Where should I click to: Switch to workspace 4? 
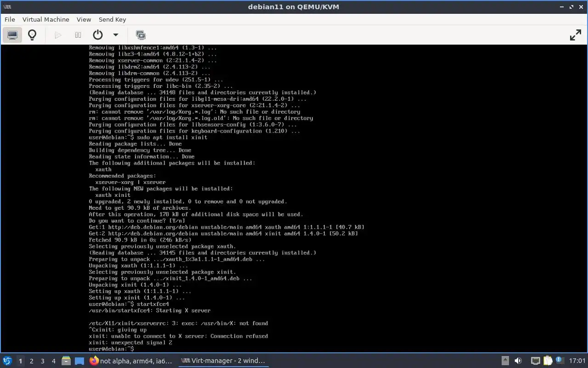coord(54,361)
